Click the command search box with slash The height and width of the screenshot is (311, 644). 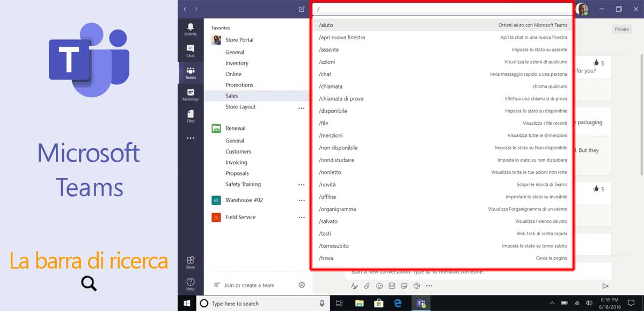443,9
